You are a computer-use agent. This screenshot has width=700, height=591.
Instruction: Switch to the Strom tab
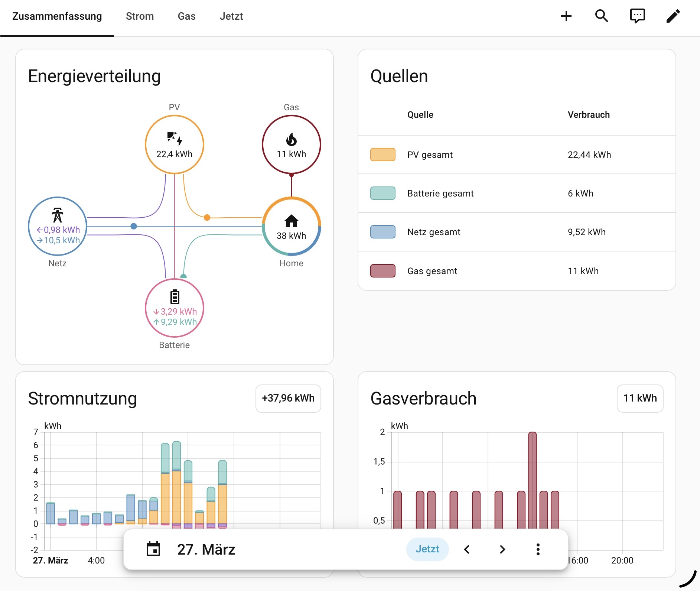coord(140,16)
